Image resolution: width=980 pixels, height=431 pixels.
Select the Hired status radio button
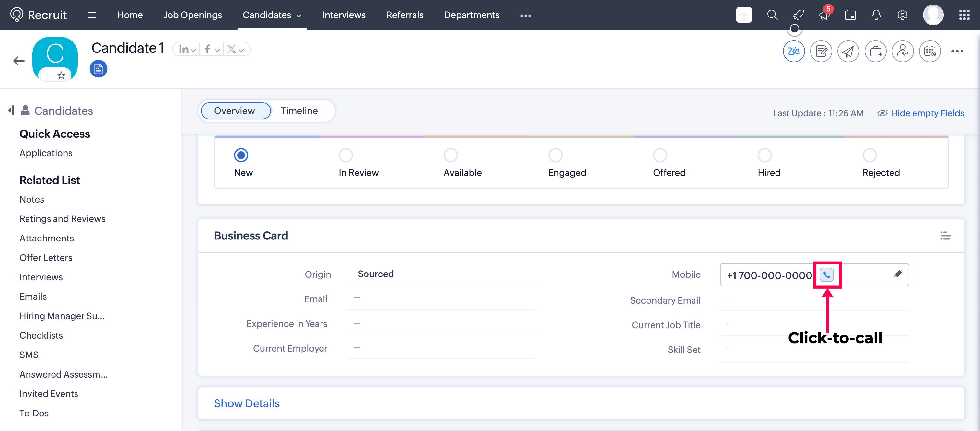(764, 155)
